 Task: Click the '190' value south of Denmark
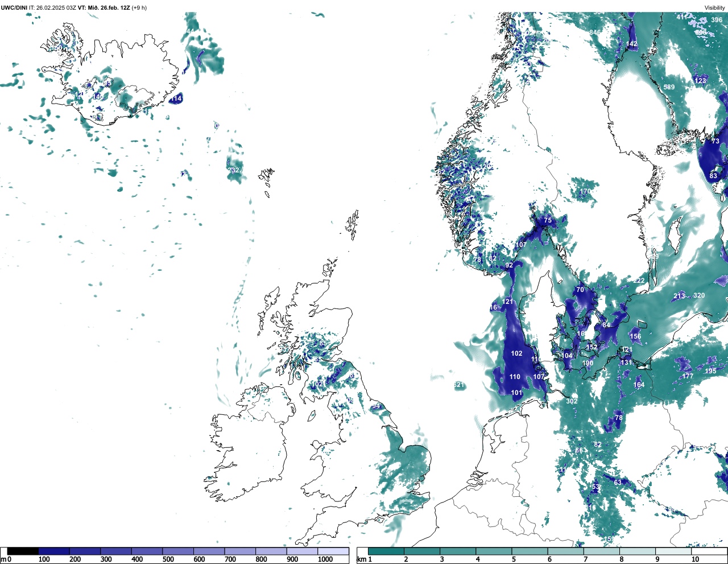588,363
